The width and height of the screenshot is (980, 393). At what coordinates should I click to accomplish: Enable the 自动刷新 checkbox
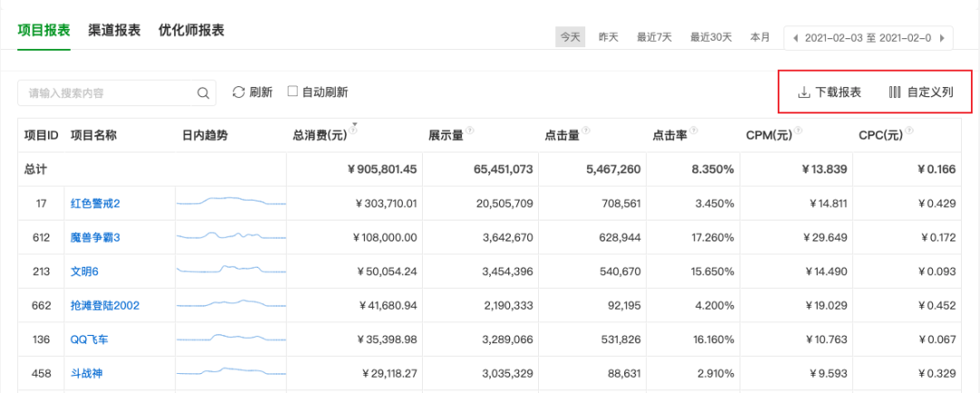(292, 92)
